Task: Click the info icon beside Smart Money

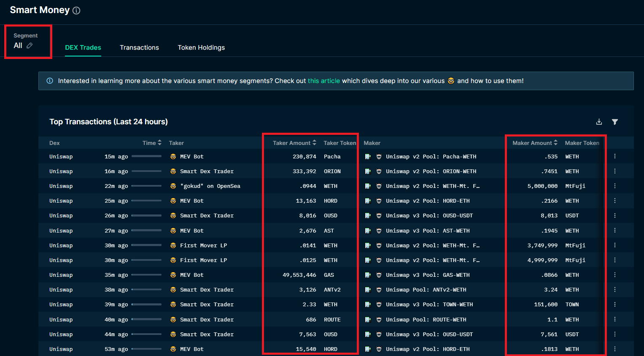Action: tap(76, 11)
